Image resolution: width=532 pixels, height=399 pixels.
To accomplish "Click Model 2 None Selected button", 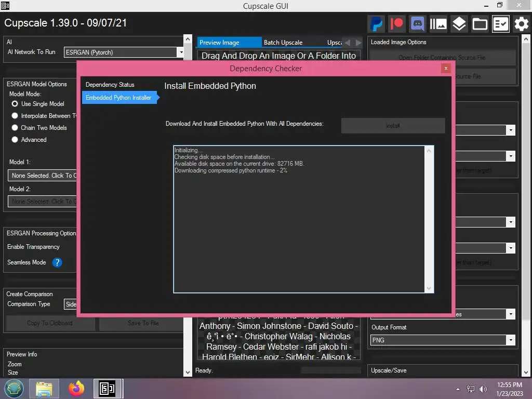I will click(x=43, y=202).
